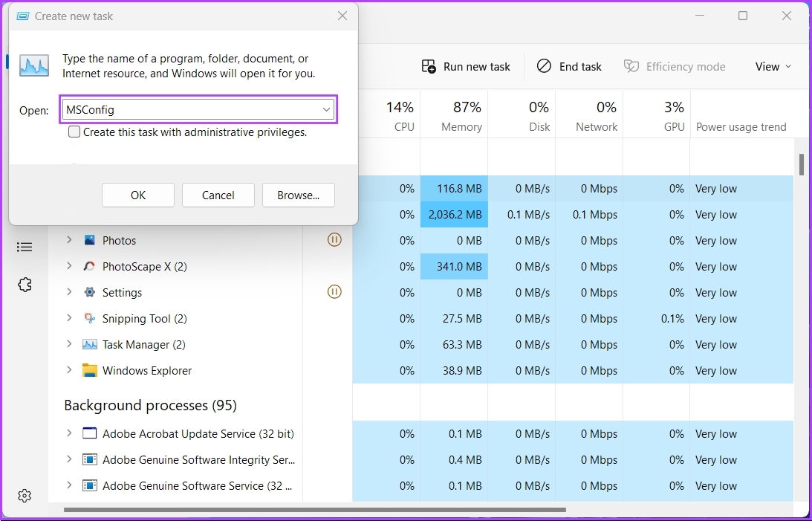
Task: Open the Details view from the left sidebar
Action: click(x=25, y=247)
